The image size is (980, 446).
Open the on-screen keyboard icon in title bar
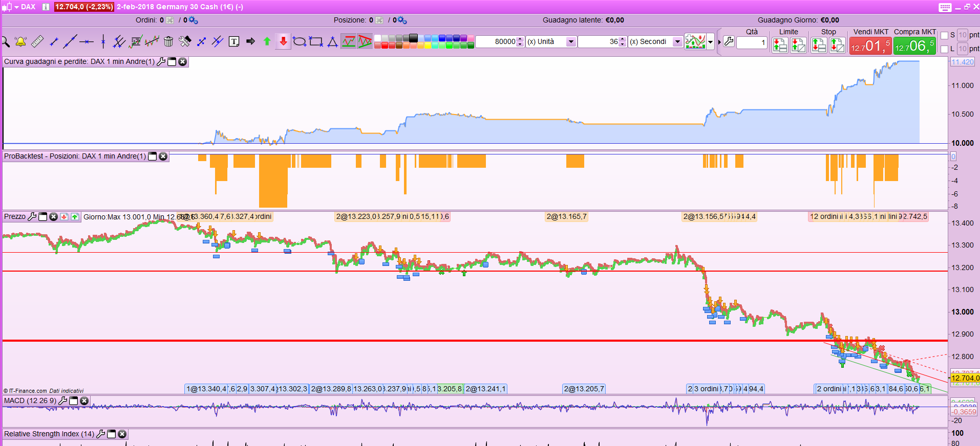(x=945, y=7)
